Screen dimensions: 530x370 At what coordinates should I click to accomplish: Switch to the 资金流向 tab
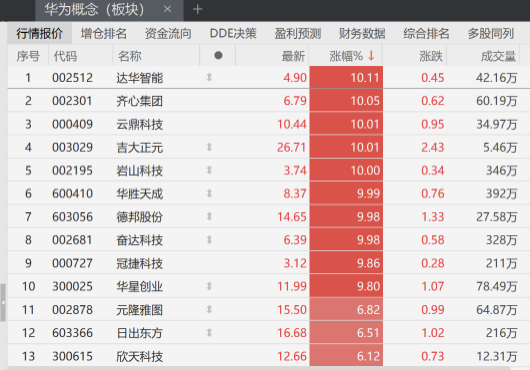[168, 33]
